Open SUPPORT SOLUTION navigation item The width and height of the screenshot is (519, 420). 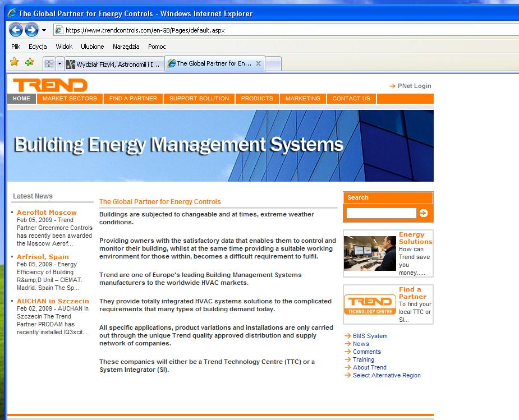click(199, 99)
